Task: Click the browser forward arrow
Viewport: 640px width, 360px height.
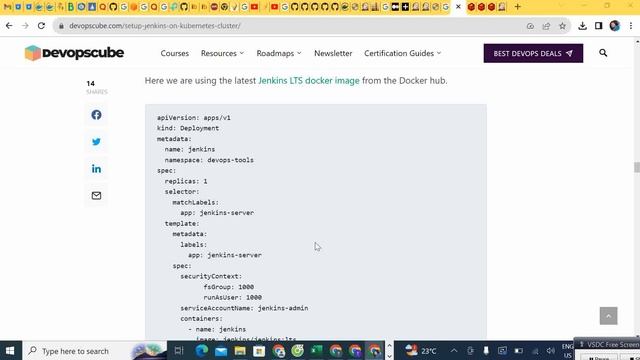Action: [25, 26]
